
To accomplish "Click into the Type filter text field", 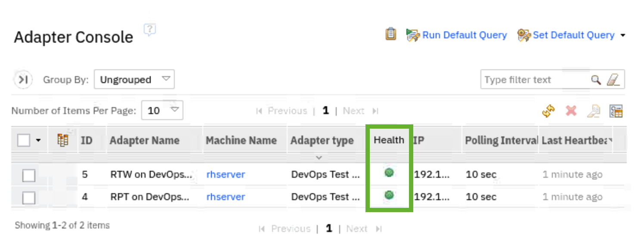I will pyautogui.click(x=534, y=80).
